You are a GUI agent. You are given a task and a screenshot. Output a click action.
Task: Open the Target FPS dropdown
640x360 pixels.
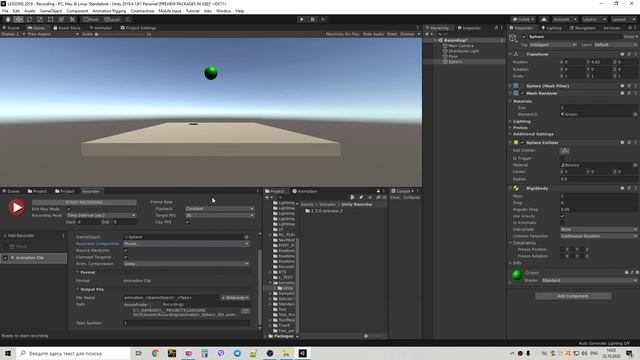220,215
